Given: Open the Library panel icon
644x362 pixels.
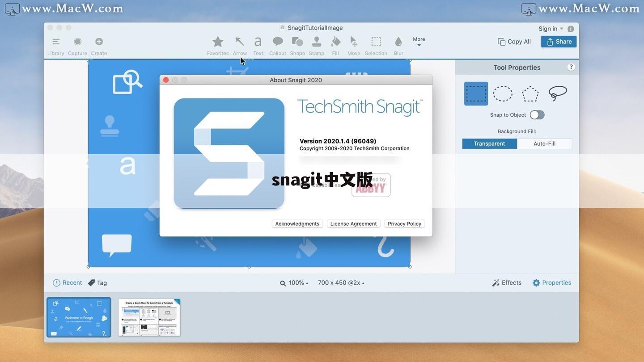Looking at the screenshot, I should pyautogui.click(x=56, y=42).
